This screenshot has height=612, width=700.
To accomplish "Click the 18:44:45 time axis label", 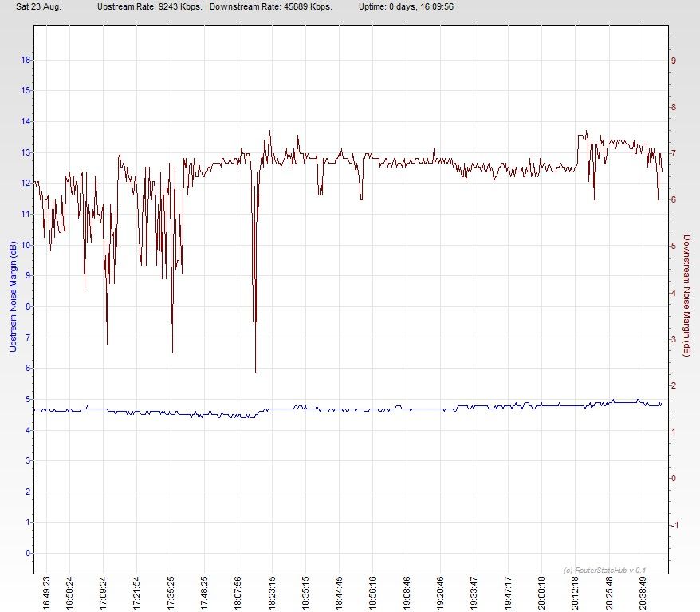I will pyautogui.click(x=339, y=593).
